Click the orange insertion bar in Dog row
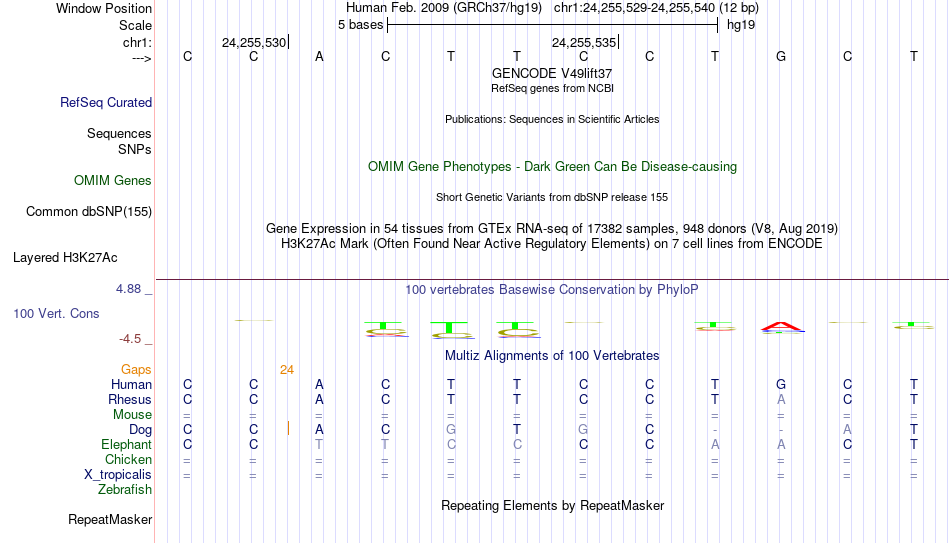Screen dimensions: 950x543 coord(288,428)
